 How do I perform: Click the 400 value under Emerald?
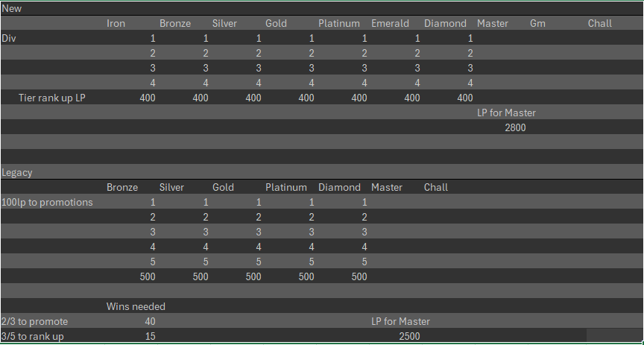click(412, 98)
